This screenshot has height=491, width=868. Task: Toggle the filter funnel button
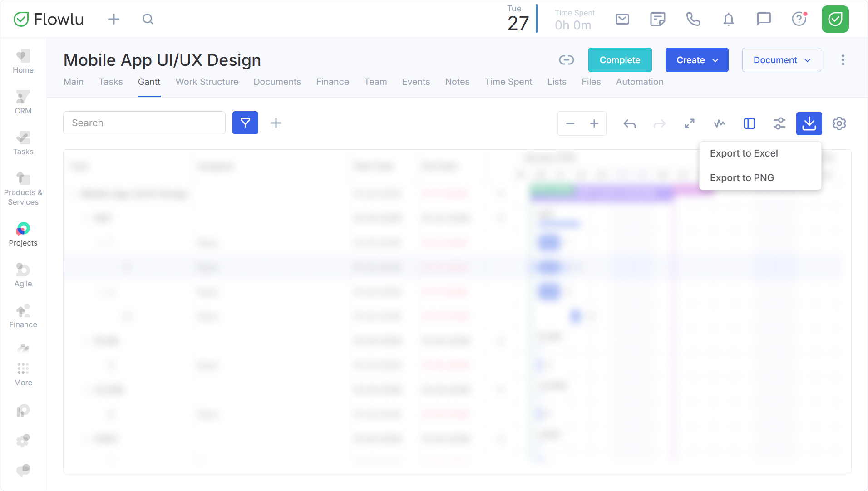tap(245, 123)
